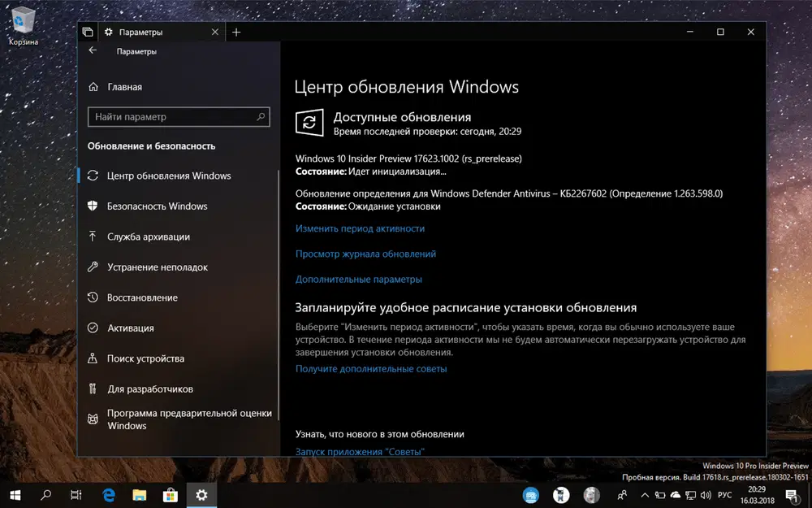Click the magnifier icon in the search box
This screenshot has height=508, width=812.
coord(261,116)
